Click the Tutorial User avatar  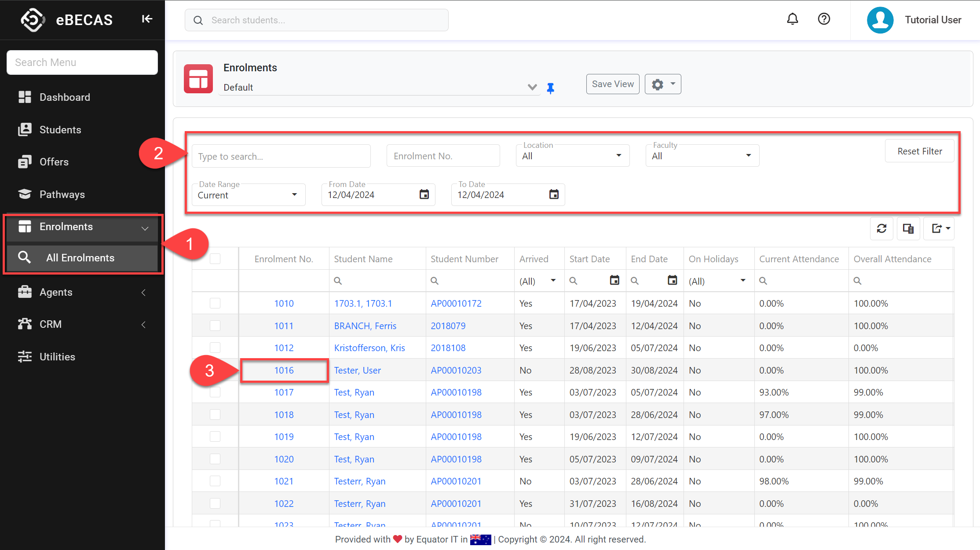click(x=880, y=20)
